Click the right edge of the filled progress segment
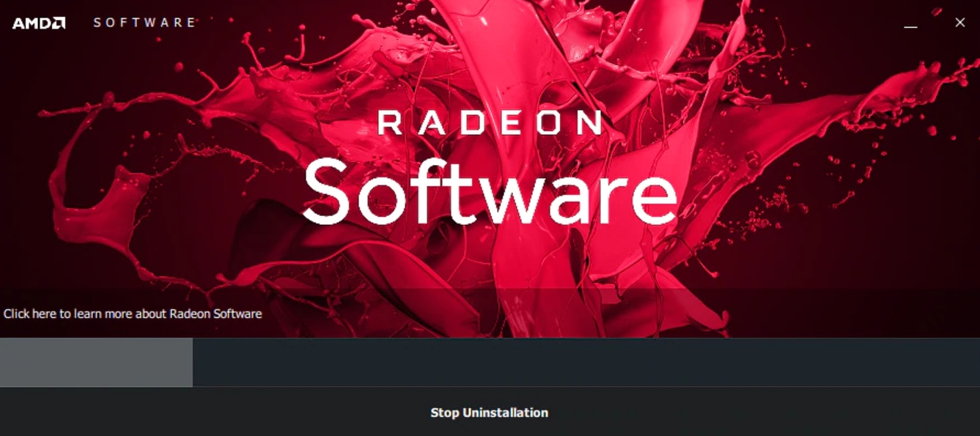 tap(191, 362)
